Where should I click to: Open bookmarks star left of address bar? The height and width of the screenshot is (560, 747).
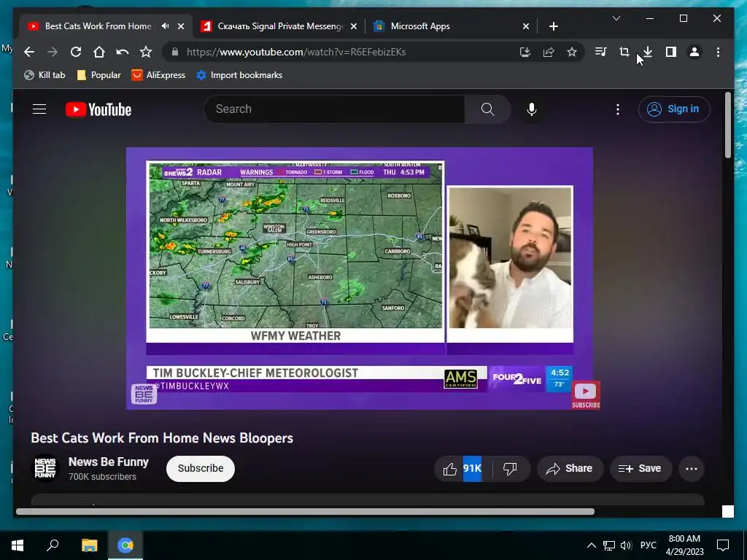[x=146, y=52]
